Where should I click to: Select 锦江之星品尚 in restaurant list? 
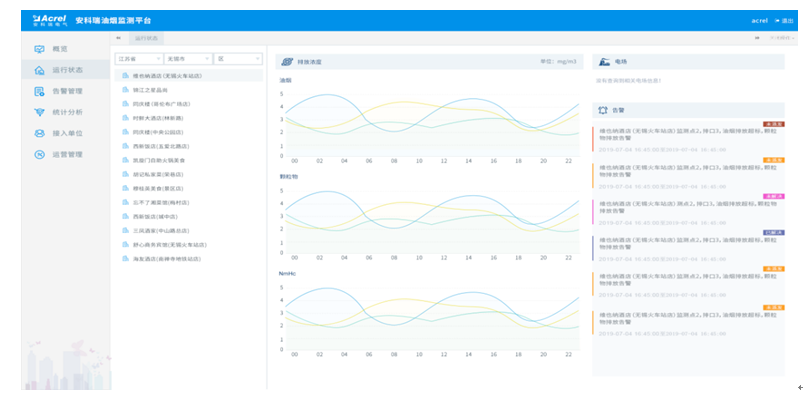point(188,90)
